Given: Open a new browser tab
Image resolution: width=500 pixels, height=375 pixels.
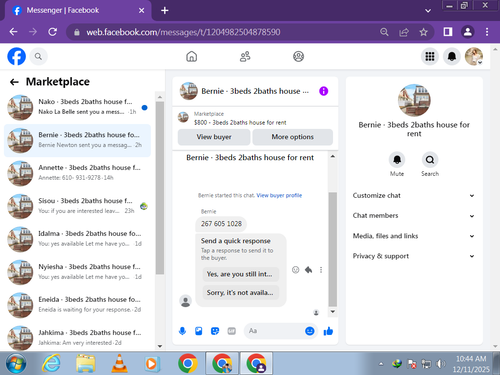Looking at the screenshot, I should click(x=164, y=11).
